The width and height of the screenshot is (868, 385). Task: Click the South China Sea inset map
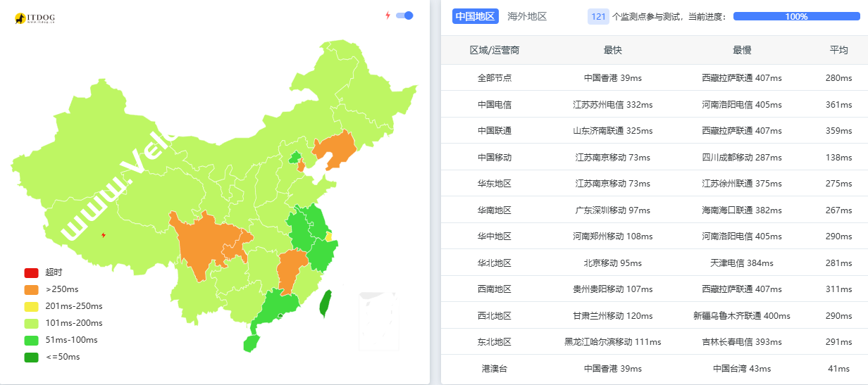coord(378,321)
